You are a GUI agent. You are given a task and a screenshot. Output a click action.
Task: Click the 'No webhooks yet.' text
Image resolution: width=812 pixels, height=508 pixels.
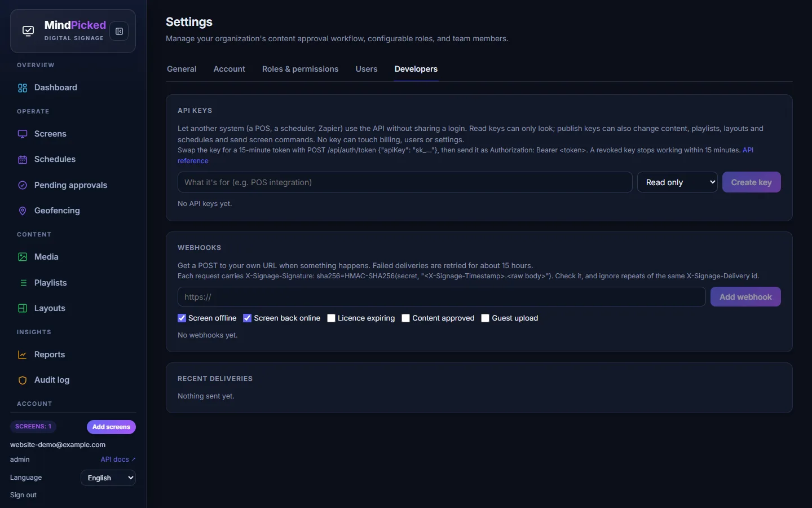[208, 335]
